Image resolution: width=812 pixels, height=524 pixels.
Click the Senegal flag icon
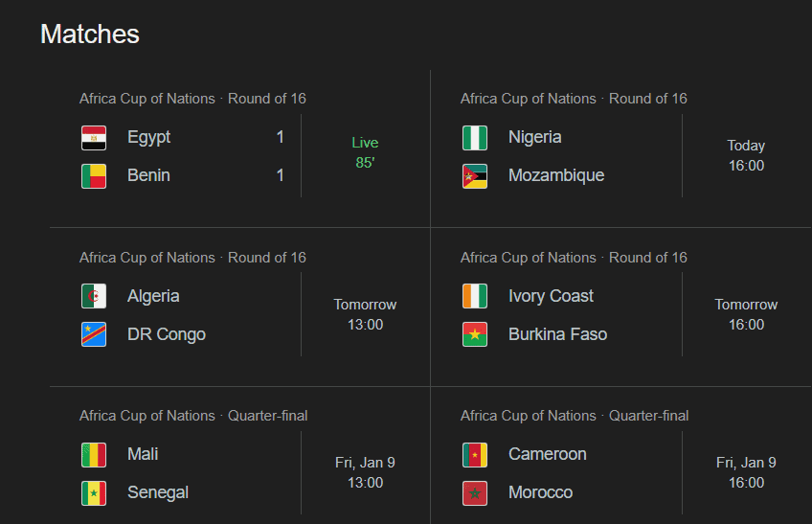pos(93,493)
